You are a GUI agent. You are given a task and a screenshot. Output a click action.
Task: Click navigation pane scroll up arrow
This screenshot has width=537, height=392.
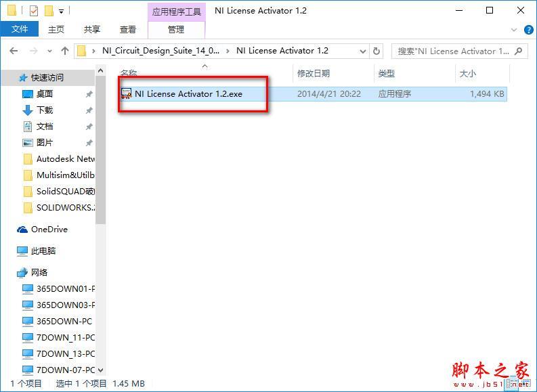pyautogui.click(x=100, y=71)
